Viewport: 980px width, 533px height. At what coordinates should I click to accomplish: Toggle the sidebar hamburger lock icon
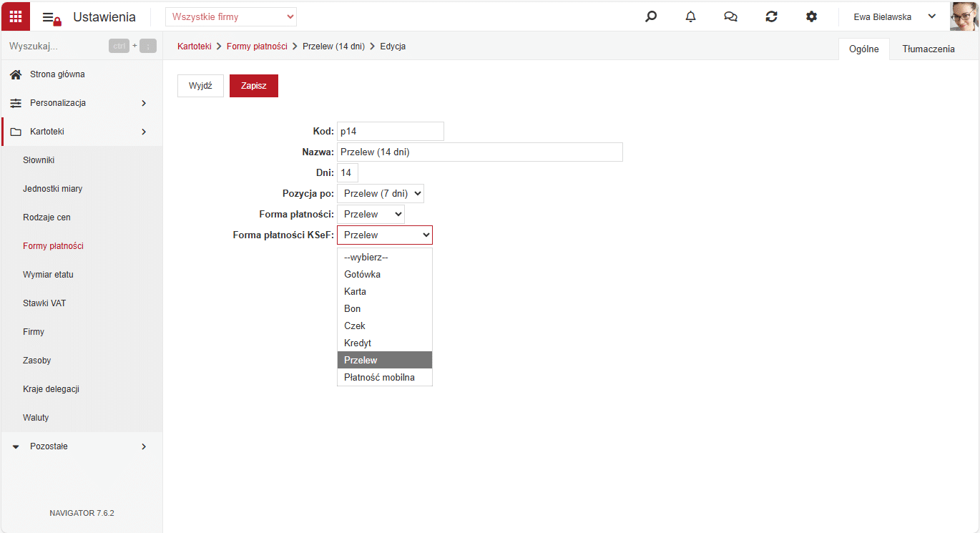click(52, 18)
